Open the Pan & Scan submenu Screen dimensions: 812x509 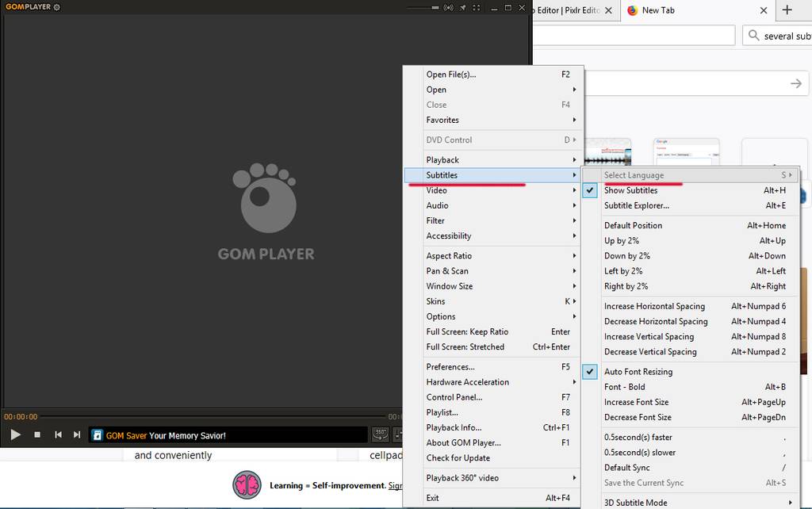click(x=493, y=271)
